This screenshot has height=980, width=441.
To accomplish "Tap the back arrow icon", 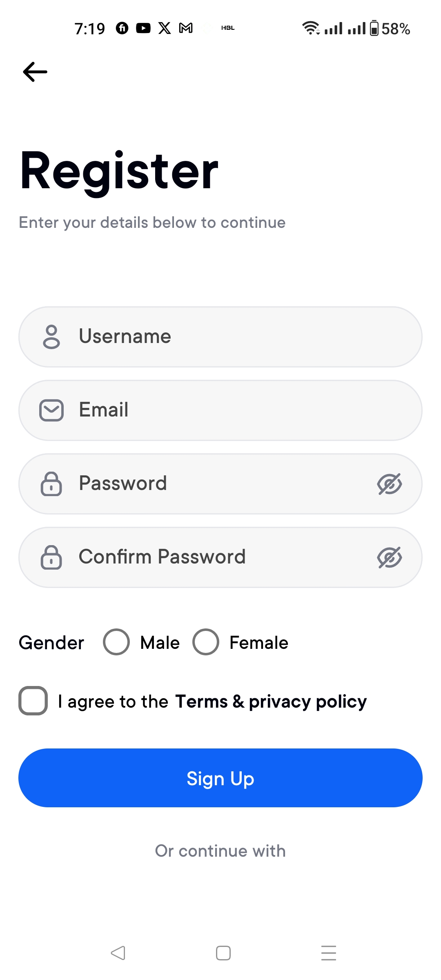I will [x=35, y=72].
